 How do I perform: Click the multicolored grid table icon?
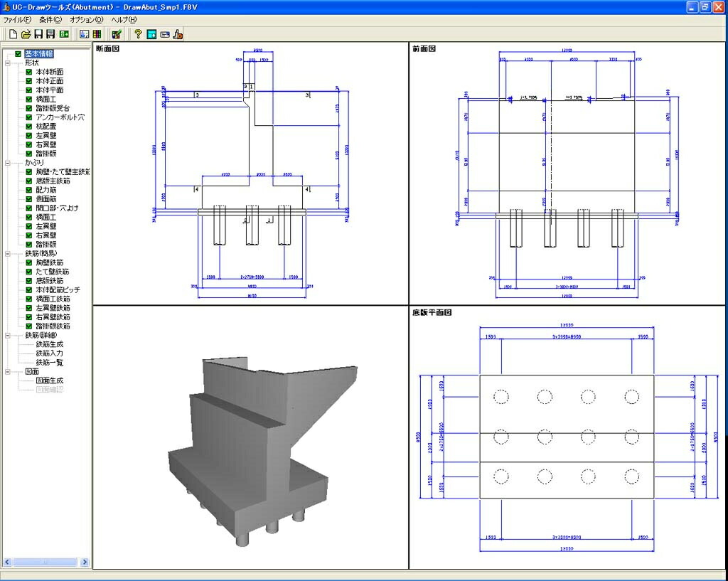(97, 34)
